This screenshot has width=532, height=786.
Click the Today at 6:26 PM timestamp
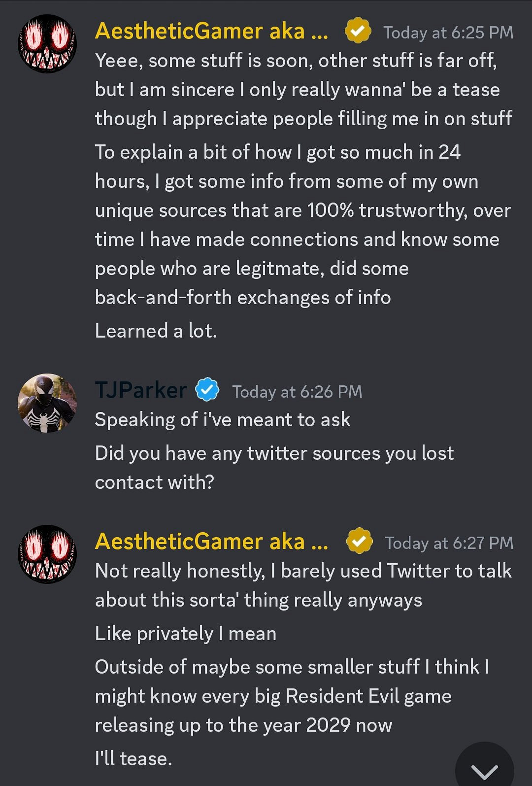[x=297, y=392]
